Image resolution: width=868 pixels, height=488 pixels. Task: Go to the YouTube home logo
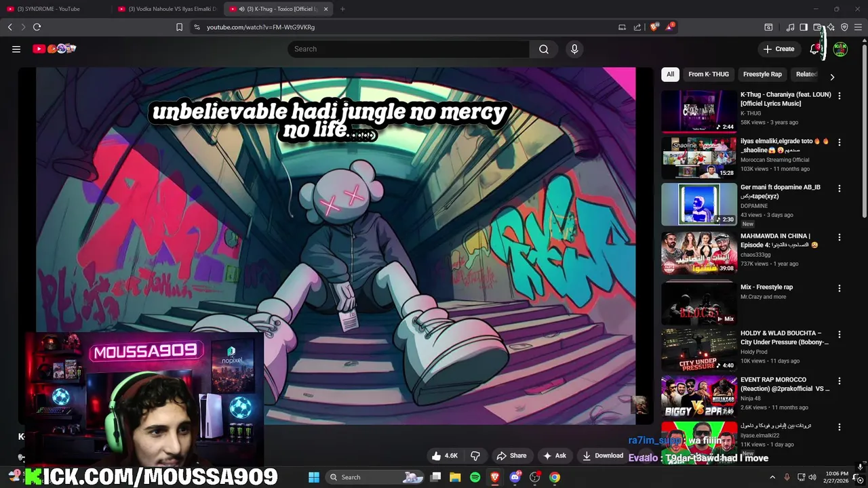(x=54, y=49)
